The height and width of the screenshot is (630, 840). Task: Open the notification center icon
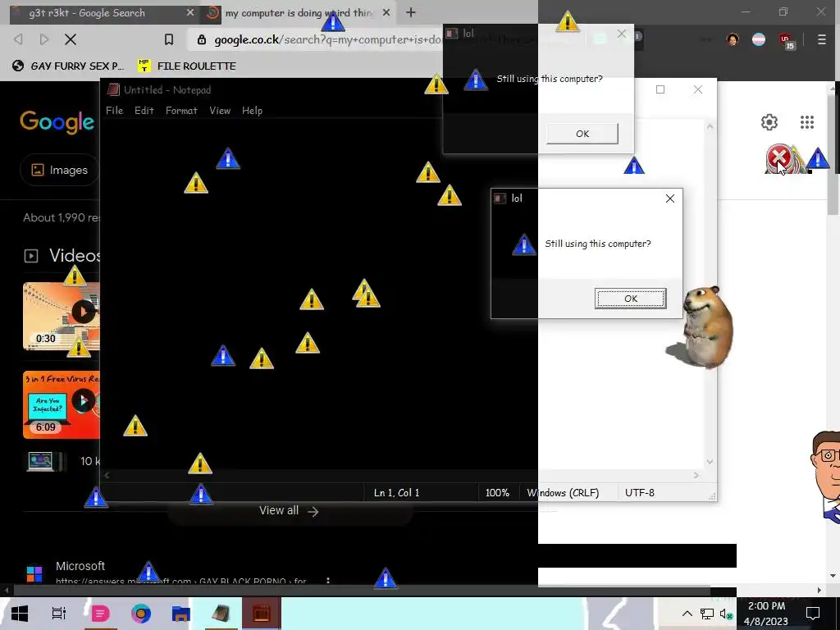click(813, 614)
